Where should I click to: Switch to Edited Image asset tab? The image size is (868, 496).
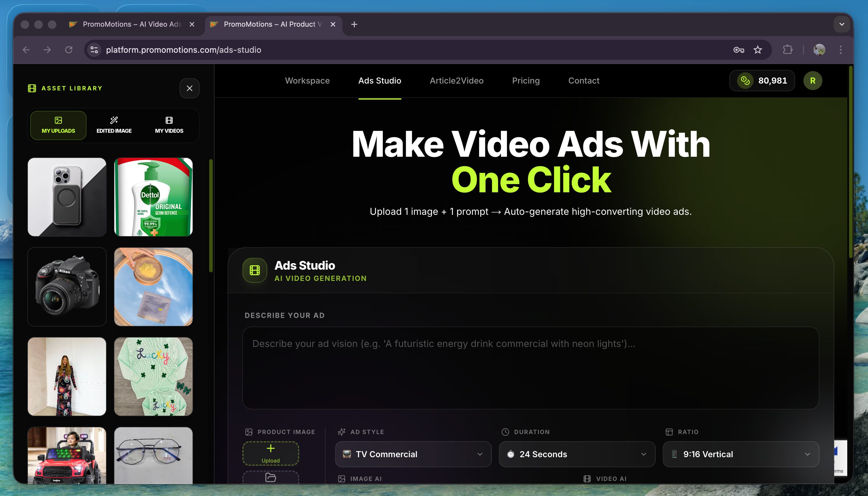click(114, 125)
